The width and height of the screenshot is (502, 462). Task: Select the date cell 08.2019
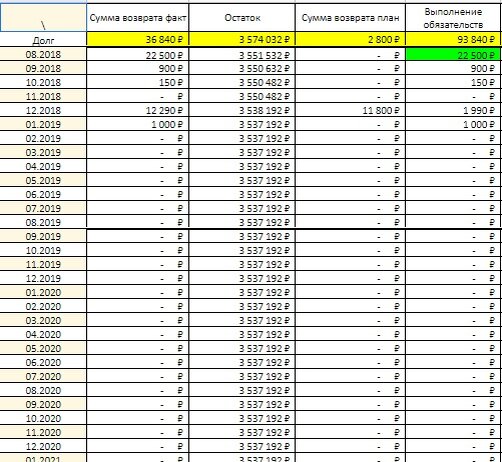(43, 222)
